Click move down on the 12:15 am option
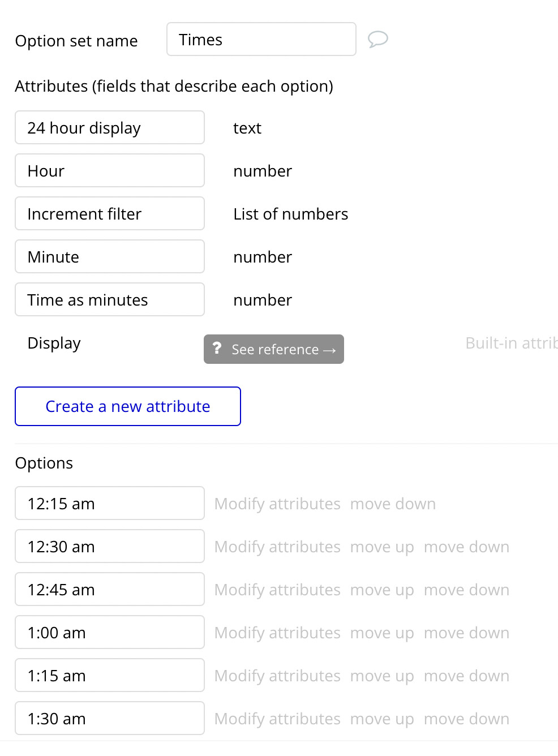This screenshot has height=756, width=558. click(393, 503)
